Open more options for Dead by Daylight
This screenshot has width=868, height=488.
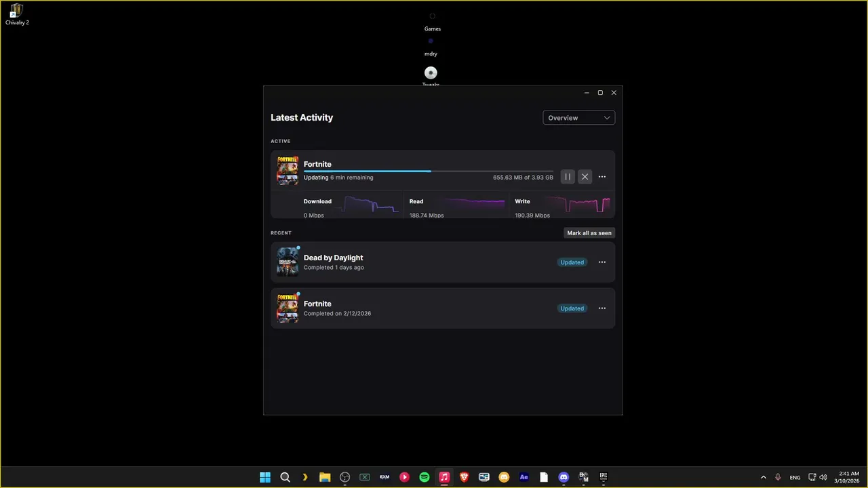coord(602,262)
